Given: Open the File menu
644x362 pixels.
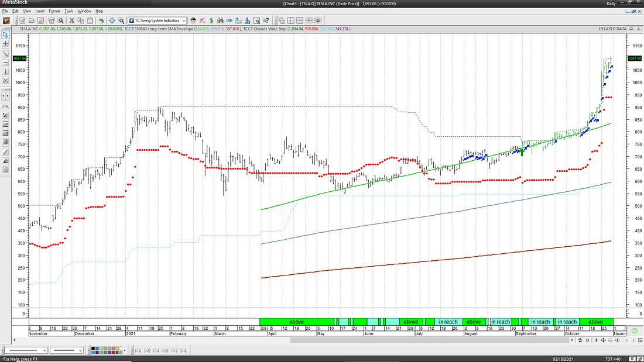Looking at the screenshot, I should 5,11.
